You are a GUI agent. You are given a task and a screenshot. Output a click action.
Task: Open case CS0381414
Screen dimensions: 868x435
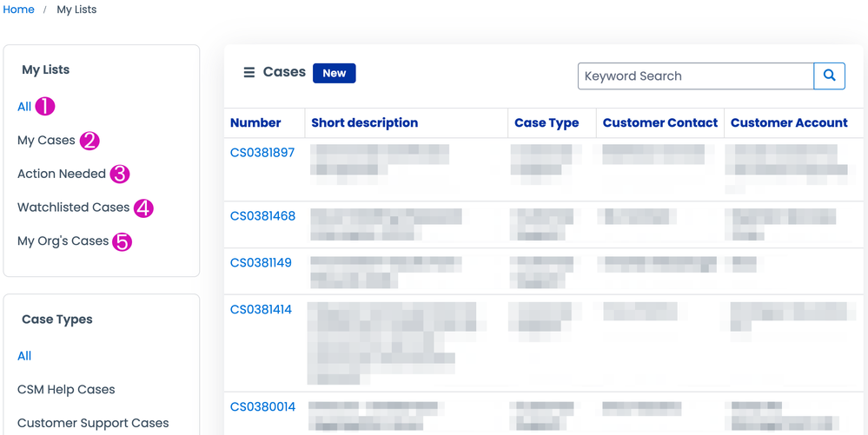click(x=262, y=310)
